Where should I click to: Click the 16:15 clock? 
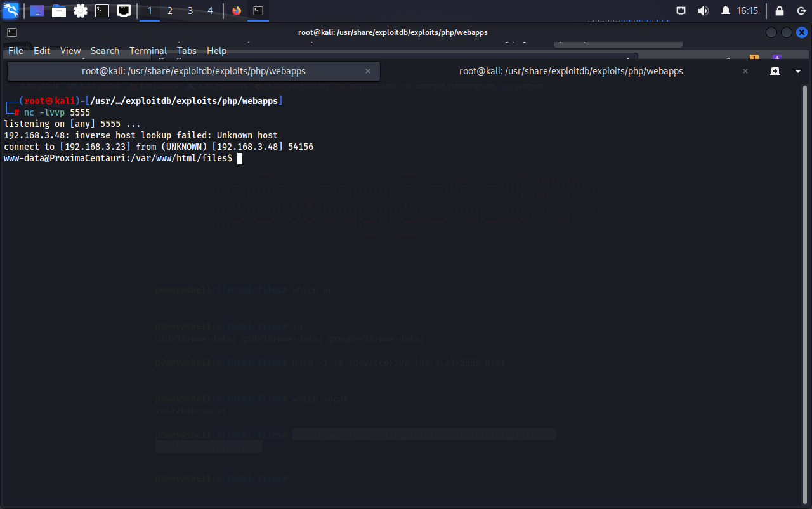tap(747, 11)
